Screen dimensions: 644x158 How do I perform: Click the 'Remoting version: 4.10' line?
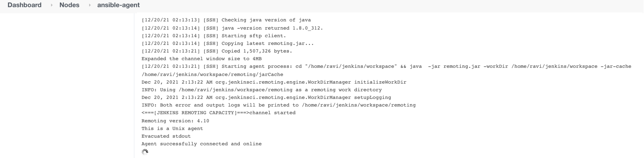[175, 121]
